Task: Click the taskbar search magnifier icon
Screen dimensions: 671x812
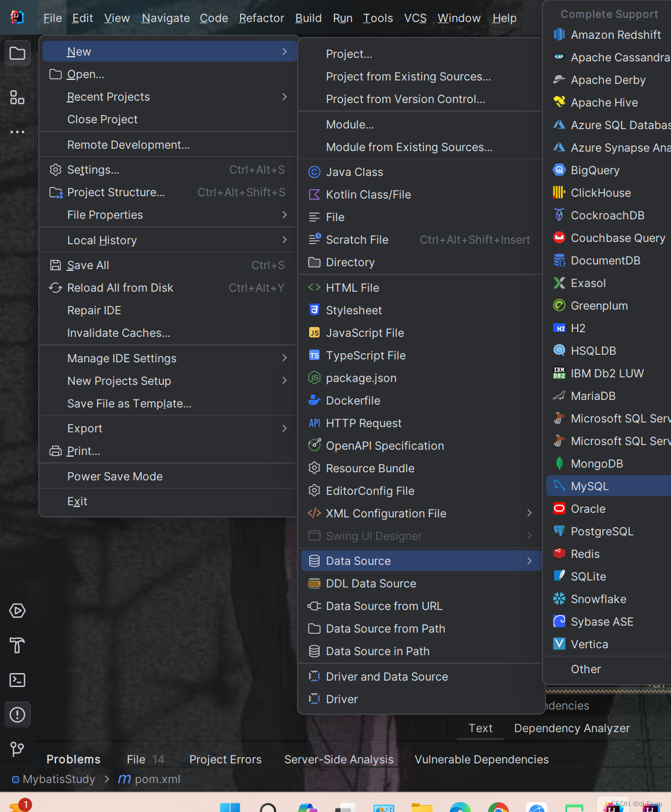Action: coord(268,808)
